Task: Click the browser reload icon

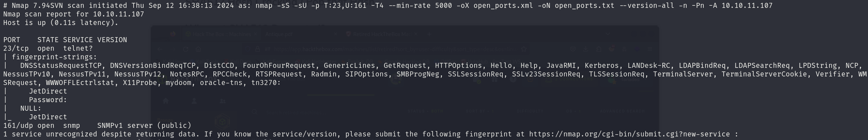Action: click(x=186, y=49)
